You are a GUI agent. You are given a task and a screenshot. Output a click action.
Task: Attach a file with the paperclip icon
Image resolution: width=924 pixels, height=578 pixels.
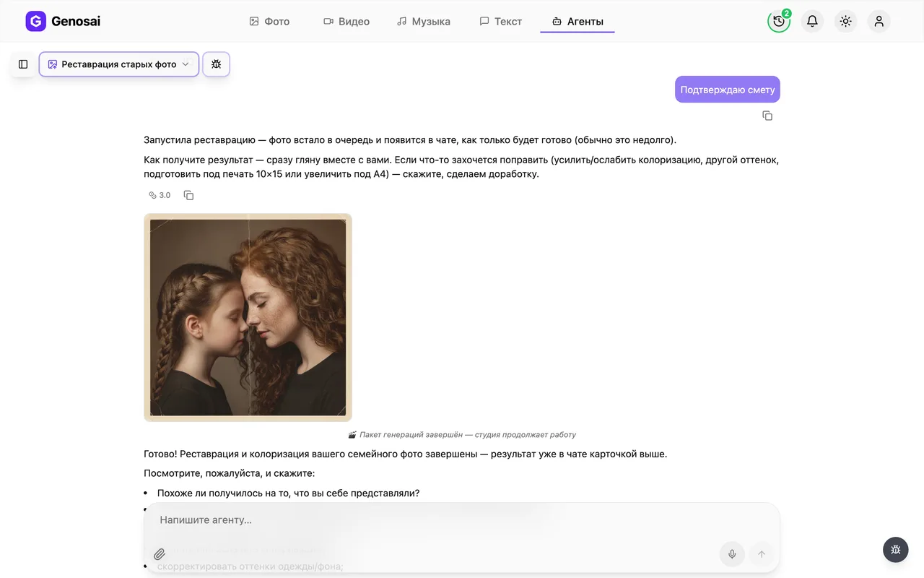coord(160,554)
